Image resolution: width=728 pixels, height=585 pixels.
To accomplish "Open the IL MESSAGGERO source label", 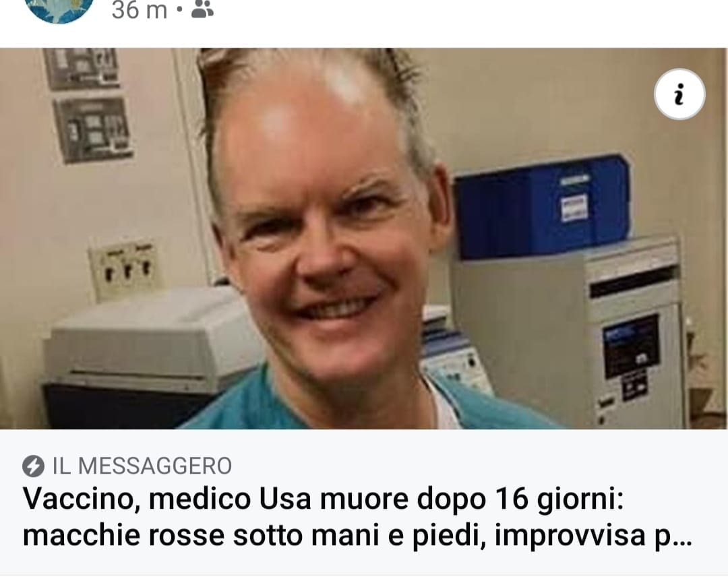I will click(142, 466).
